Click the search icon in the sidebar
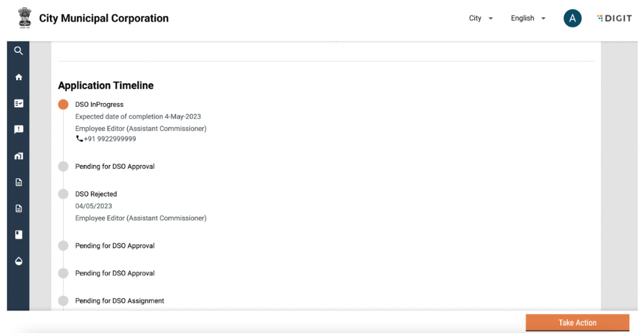 pos(18,51)
